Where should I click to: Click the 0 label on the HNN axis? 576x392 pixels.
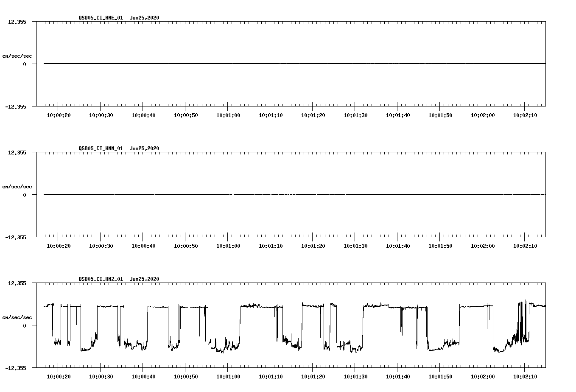click(25, 195)
